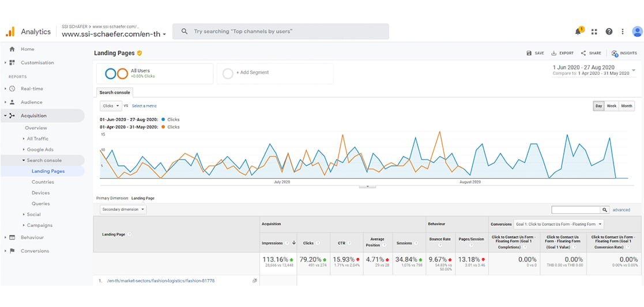This screenshot has height=307, width=644.
Task: Open the Google apps grid icon
Action: click(594, 32)
